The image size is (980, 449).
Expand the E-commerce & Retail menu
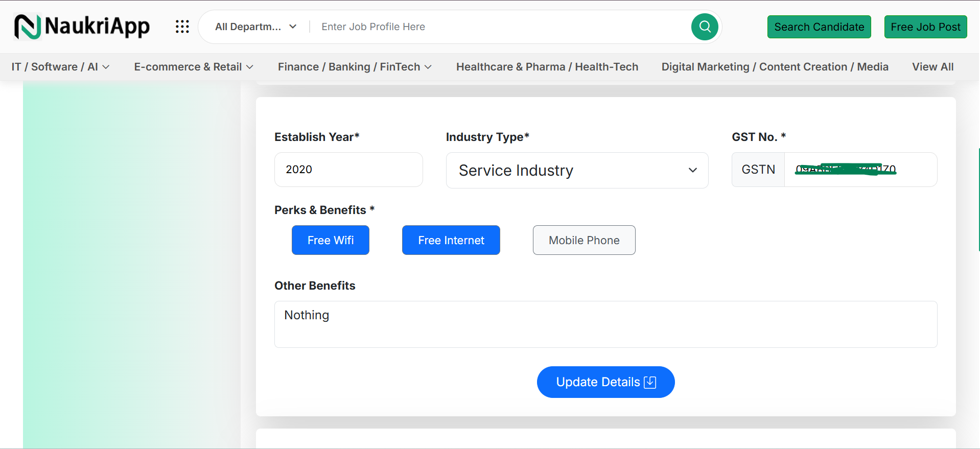[193, 67]
